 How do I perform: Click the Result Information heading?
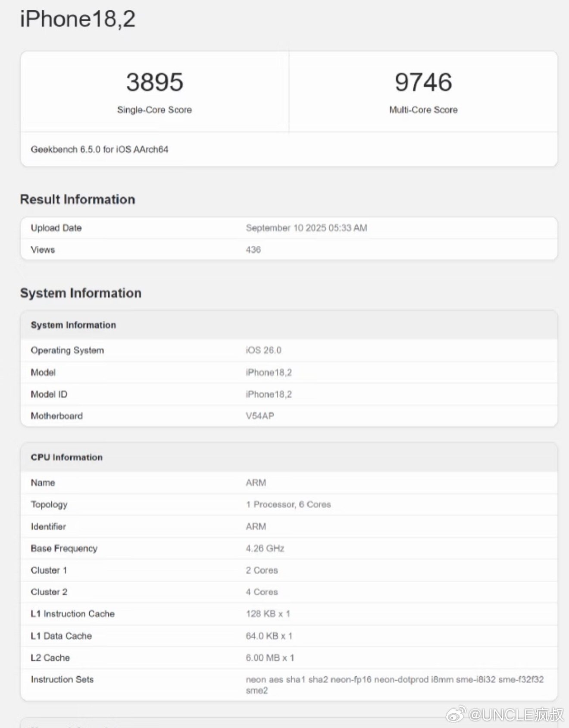tap(78, 199)
